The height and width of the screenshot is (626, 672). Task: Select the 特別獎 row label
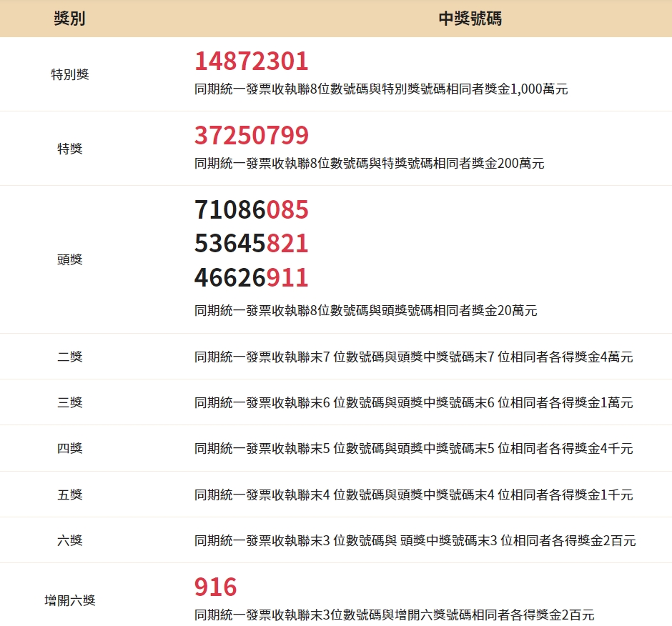point(70,74)
